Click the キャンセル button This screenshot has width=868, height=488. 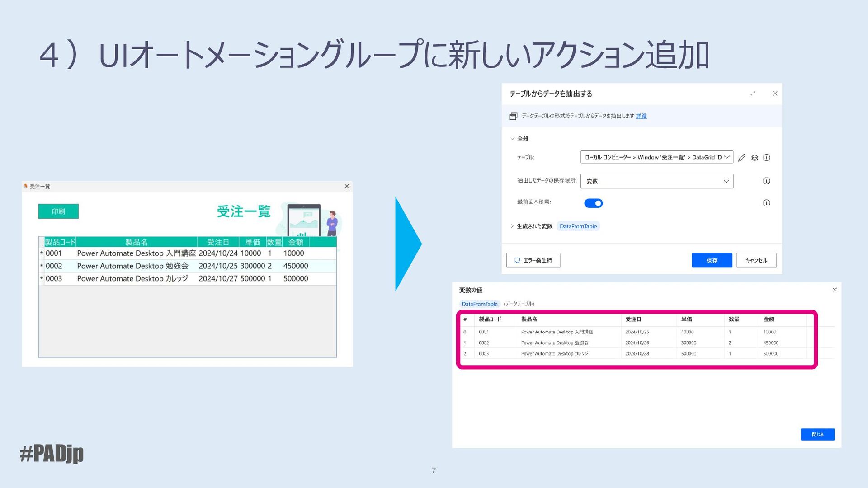pyautogui.click(x=756, y=260)
